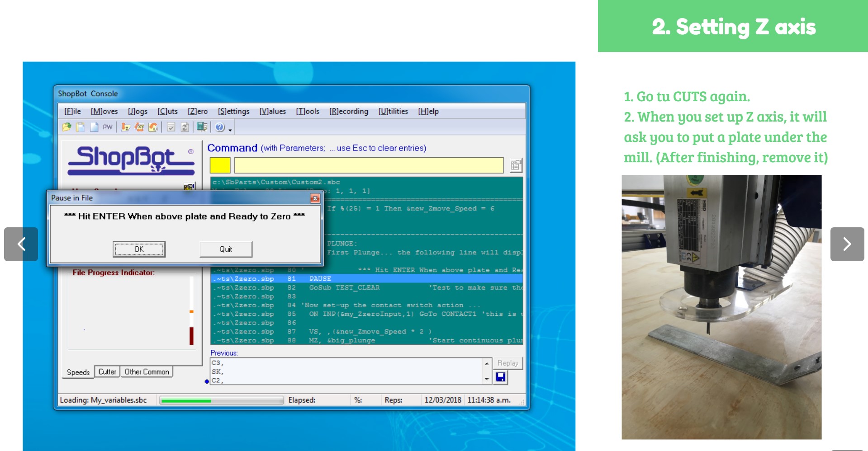Click the time 11:14:38 a.m. in status bar
The width and height of the screenshot is (868, 451).
(489, 400)
